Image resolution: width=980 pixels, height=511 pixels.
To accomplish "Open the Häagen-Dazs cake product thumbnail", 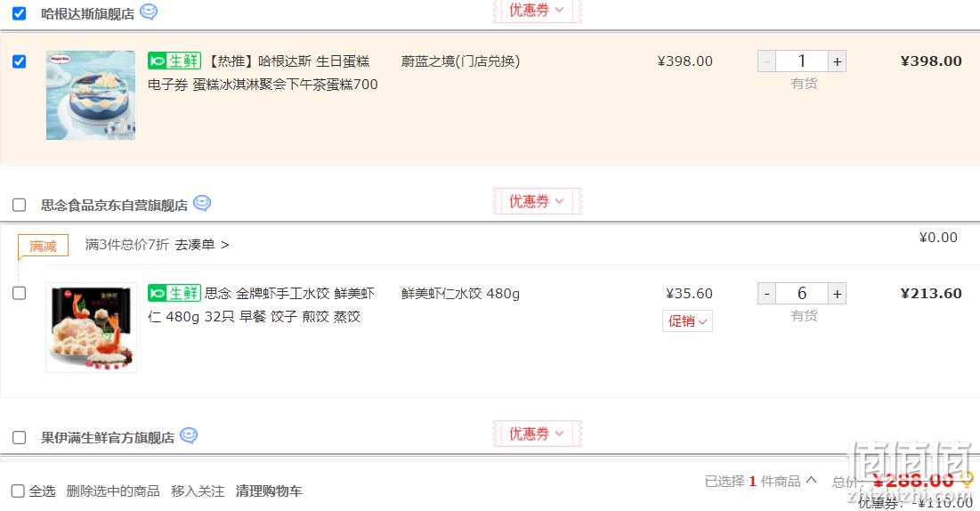I will tap(91, 95).
